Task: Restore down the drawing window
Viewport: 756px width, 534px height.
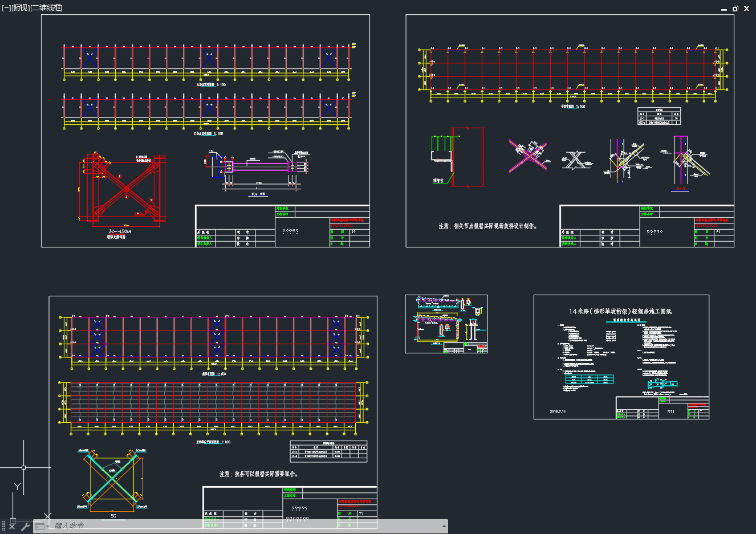Action: (x=735, y=9)
